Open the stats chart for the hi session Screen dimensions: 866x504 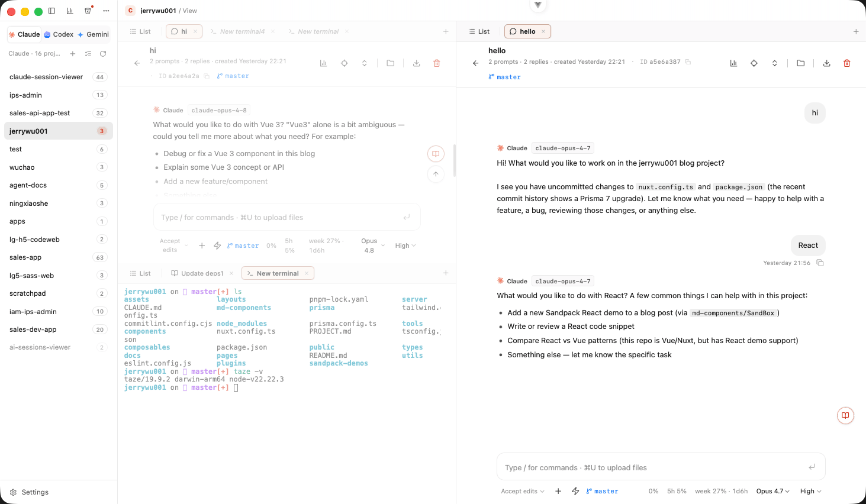click(323, 63)
